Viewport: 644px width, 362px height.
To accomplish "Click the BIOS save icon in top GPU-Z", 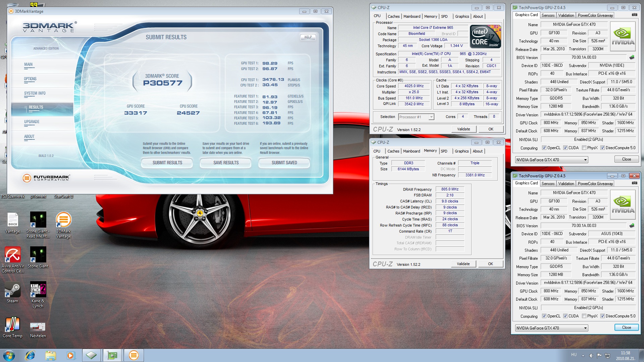I will [x=632, y=57].
